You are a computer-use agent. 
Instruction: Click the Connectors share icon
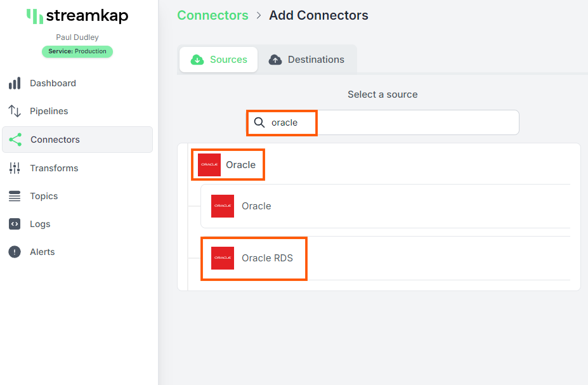[x=15, y=140]
